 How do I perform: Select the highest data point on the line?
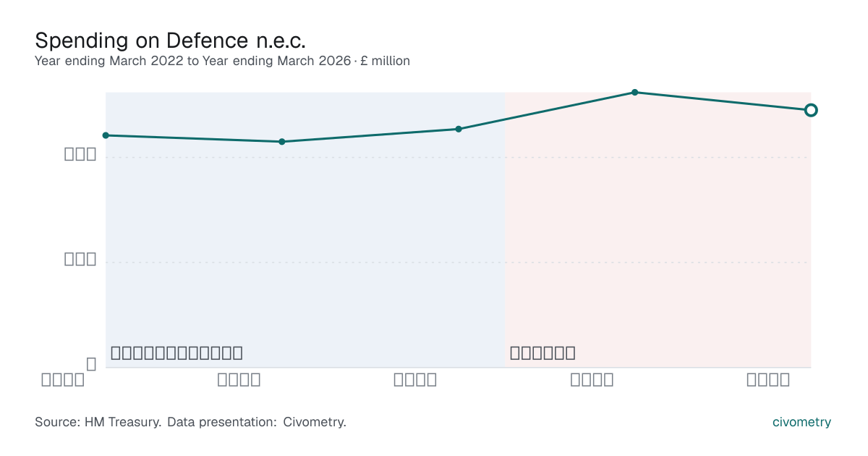coord(635,93)
